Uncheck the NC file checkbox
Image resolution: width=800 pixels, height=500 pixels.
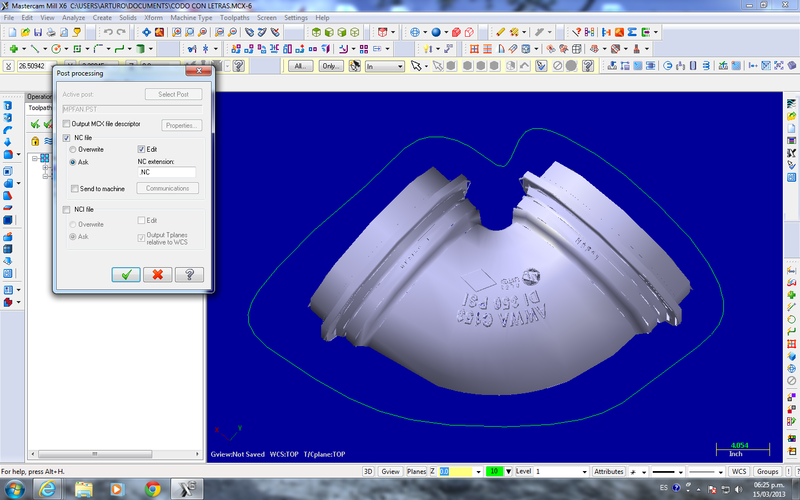(66, 138)
